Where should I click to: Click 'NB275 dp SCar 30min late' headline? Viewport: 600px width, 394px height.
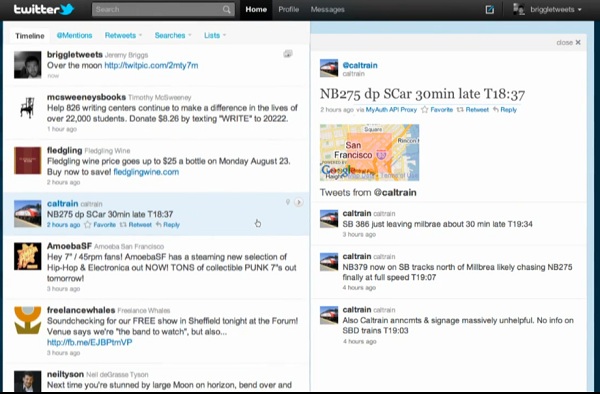pyautogui.click(x=422, y=94)
